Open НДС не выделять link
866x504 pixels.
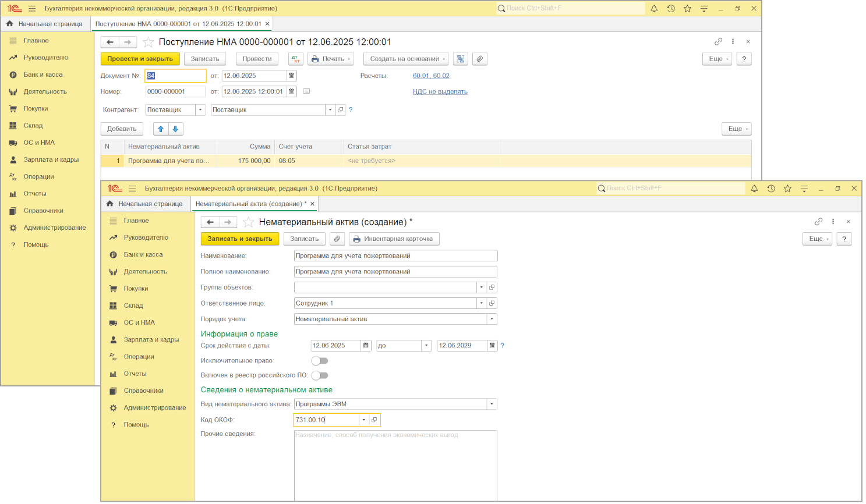coord(440,91)
